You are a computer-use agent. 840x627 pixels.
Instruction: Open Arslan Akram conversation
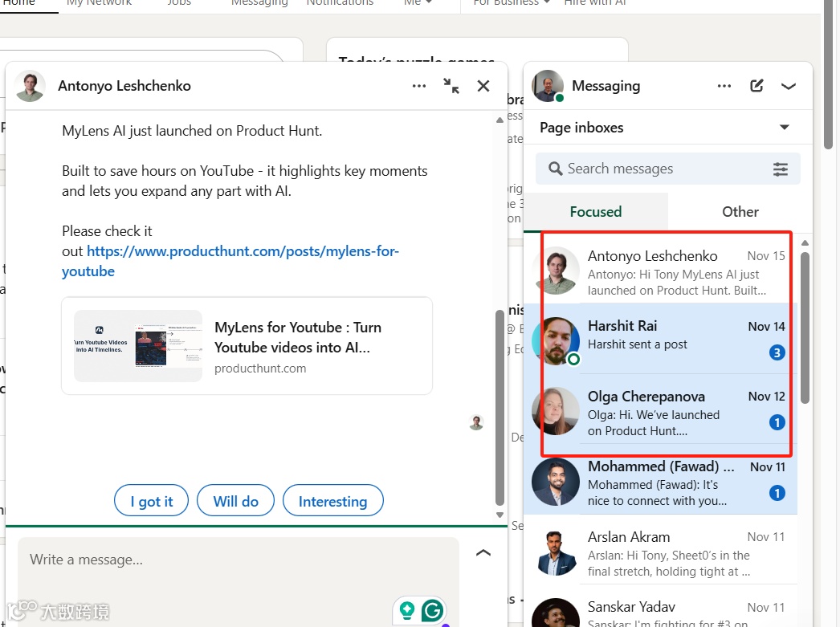(661, 550)
